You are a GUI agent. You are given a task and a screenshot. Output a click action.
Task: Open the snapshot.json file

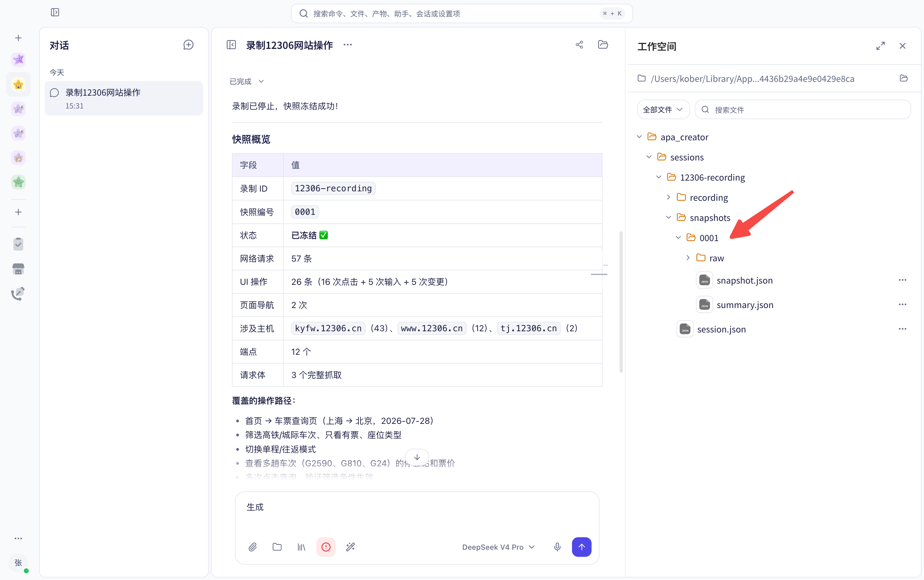pyautogui.click(x=745, y=281)
